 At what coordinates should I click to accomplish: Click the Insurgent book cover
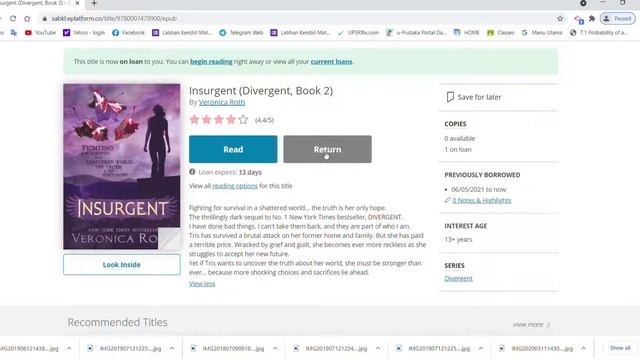pos(122,167)
